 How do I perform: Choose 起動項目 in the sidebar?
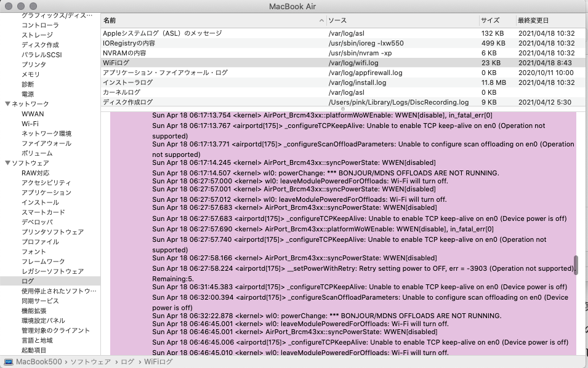[34, 350]
